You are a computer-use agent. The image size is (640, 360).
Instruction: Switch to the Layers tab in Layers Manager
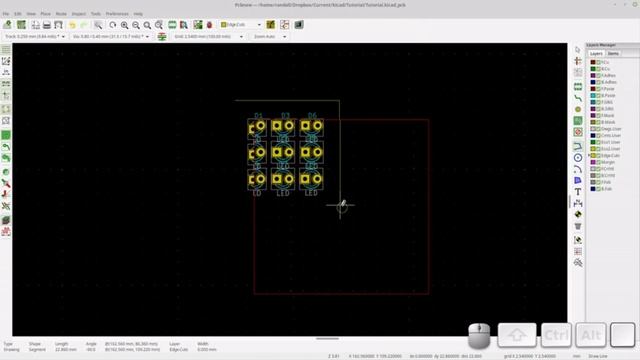point(596,53)
